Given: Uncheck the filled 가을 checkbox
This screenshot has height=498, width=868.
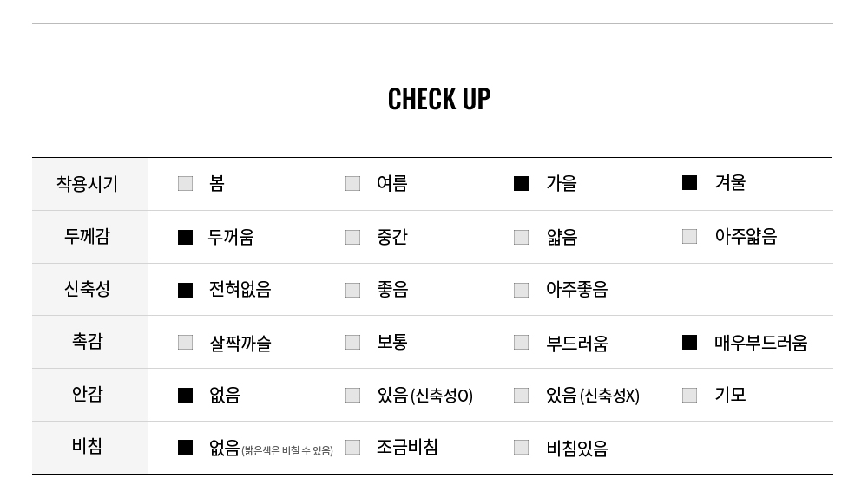Looking at the screenshot, I should [521, 183].
